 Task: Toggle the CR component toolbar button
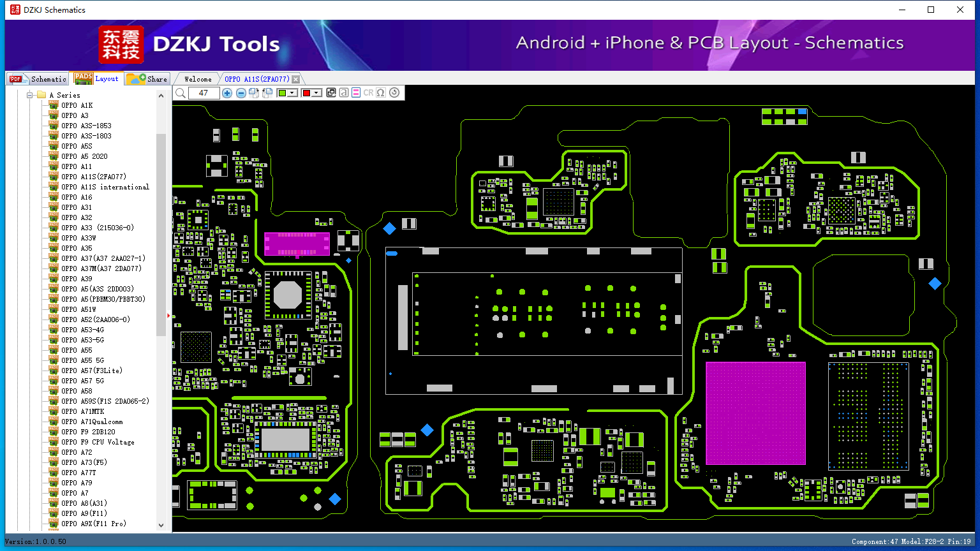(368, 93)
